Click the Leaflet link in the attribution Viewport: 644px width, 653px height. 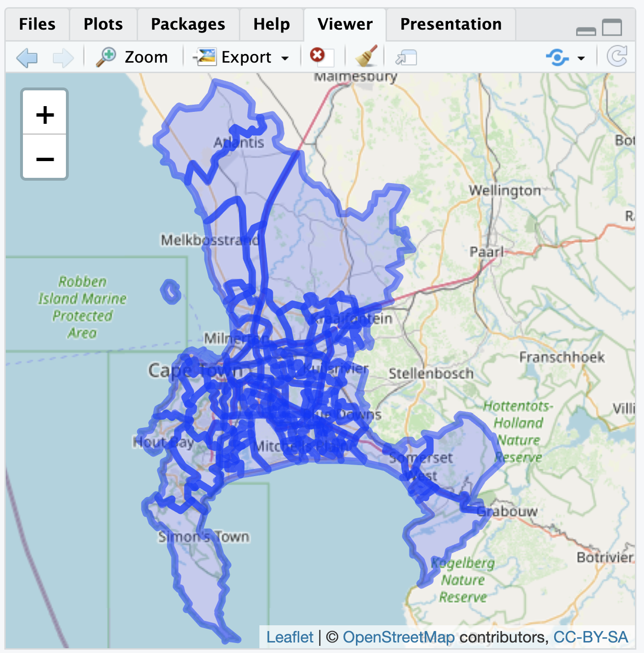(x=290, y=637)
